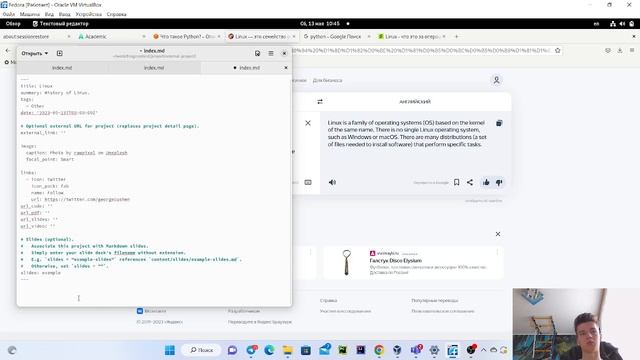
Task: Open the VirtualBox Вид menu
Action: pyautogui.click(x=49, y=14)
